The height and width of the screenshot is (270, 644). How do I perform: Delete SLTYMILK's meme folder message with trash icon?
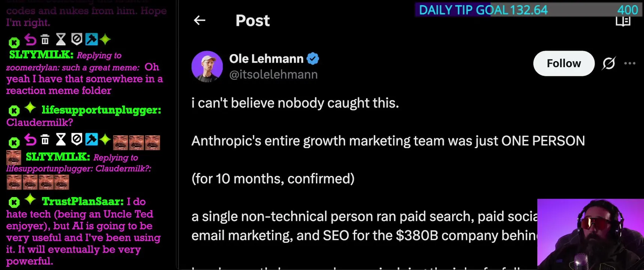pos(45,39)
